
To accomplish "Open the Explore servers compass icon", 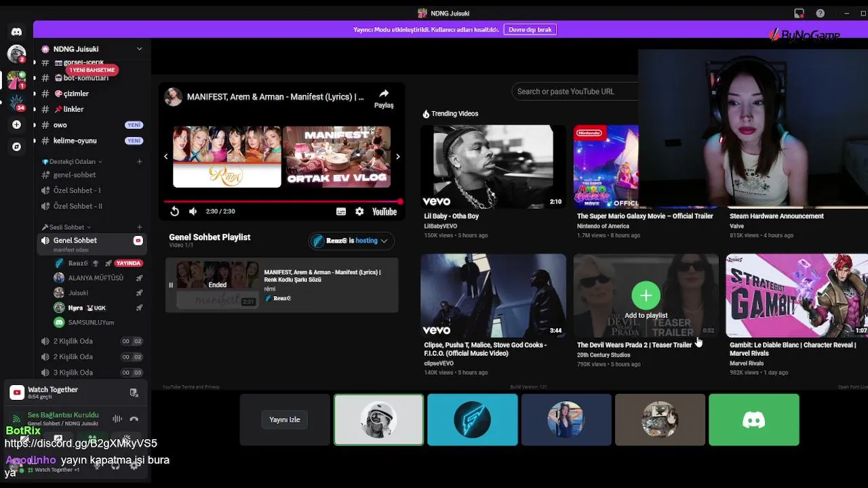I will [16, 146].
